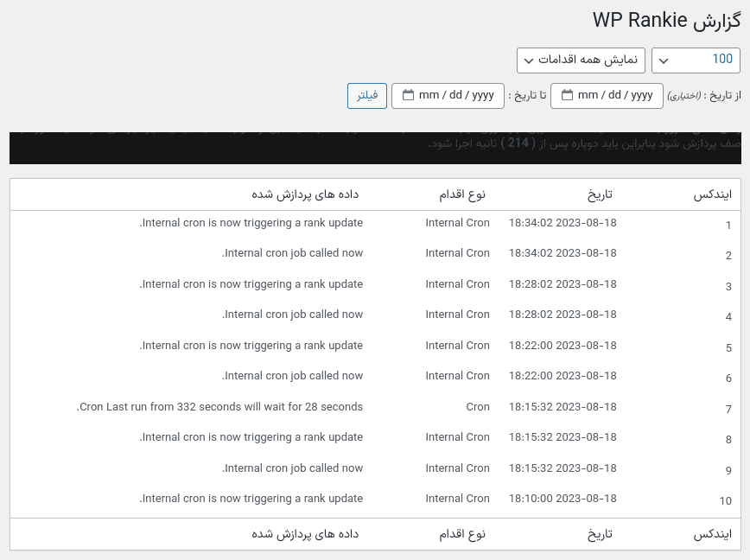Screen dimensions: 750x560
Task: Click داده های پردازش شده footer label
Action: coord(305,534)
